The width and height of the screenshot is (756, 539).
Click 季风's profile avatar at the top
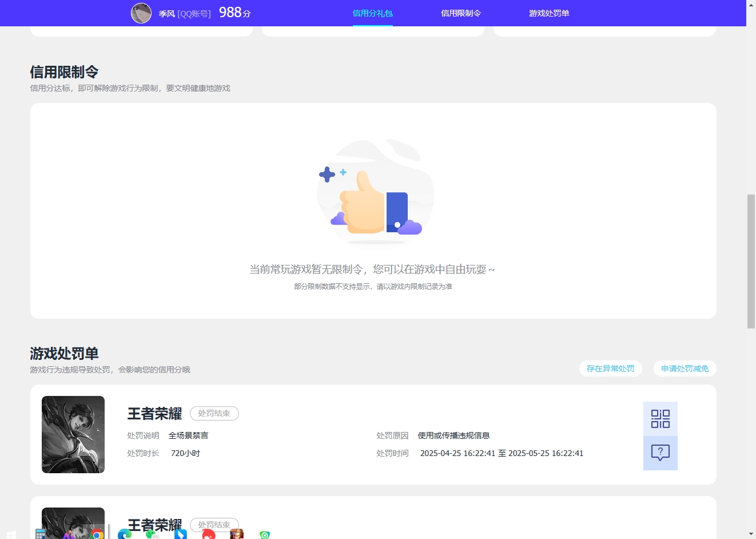click(141, 13)
